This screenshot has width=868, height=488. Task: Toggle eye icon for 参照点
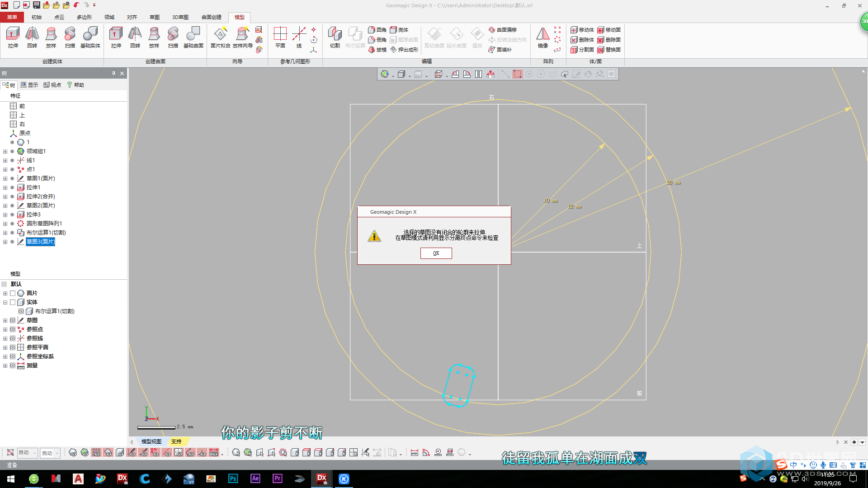13,329
